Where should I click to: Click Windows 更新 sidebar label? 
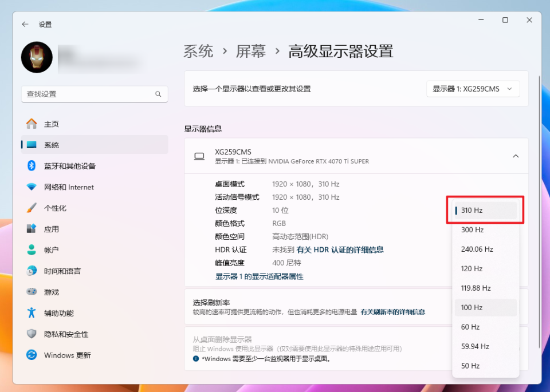(68, 355)
